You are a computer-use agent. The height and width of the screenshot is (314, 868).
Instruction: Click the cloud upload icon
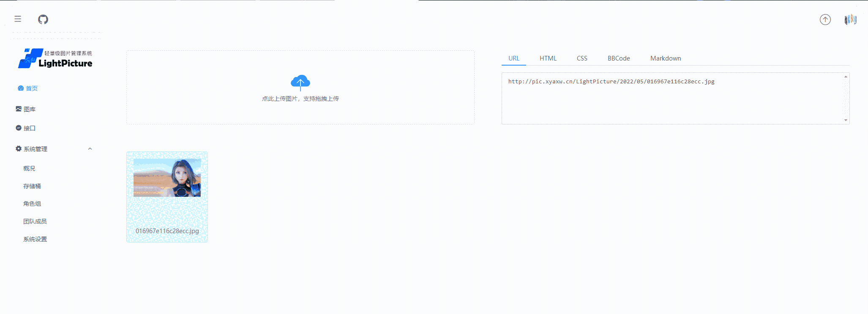click(300, 82)
